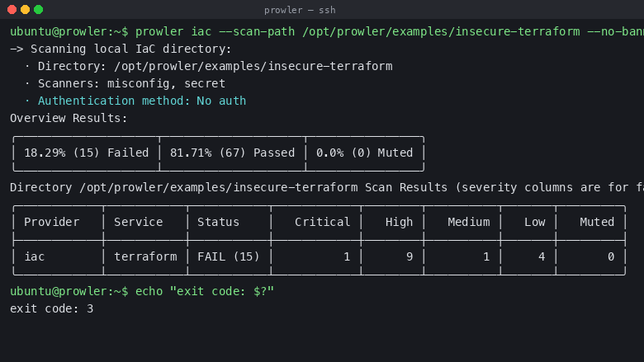Click the 'Status' column header
This screenshot has width=644, height=362.
coord(218,222)
